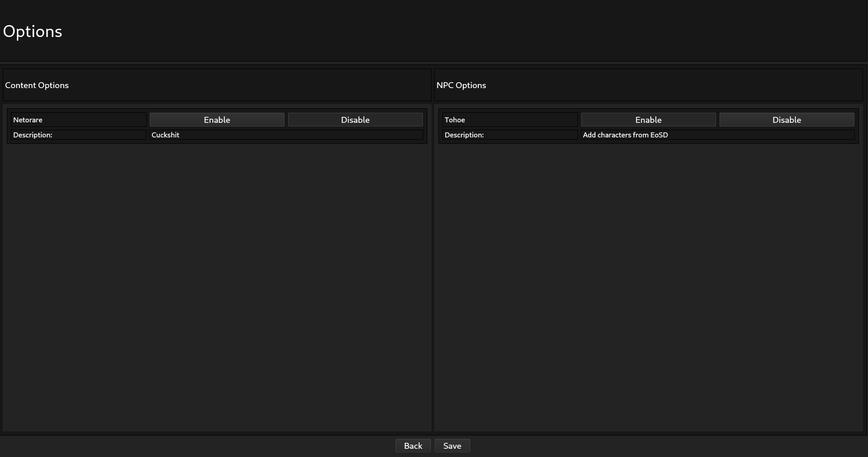Enable the Netorare content option
Image resolution: width=868 pixels, height=457 pixels.
[217, 120]
